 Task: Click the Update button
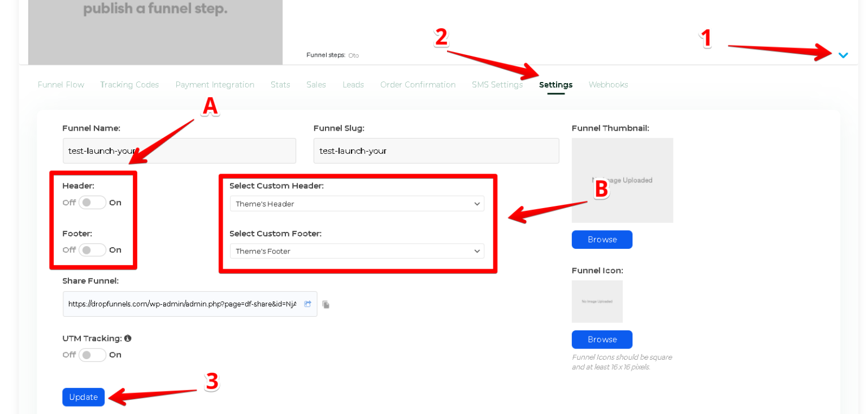83,396
